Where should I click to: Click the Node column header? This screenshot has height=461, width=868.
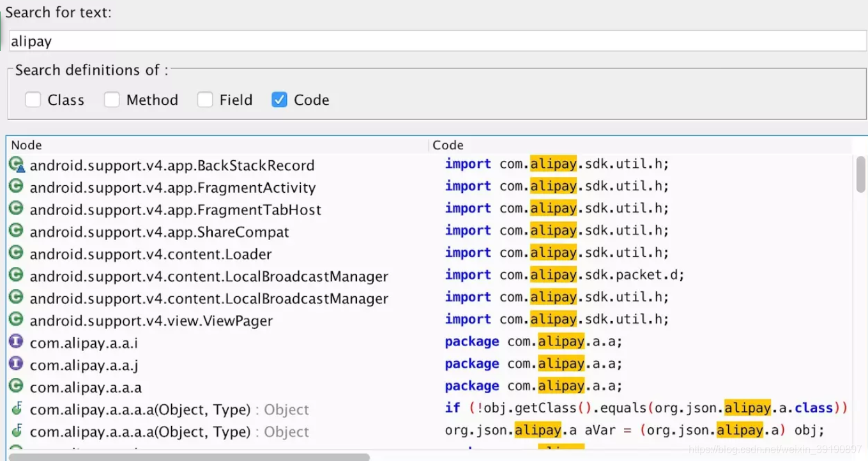pos(217,145)
